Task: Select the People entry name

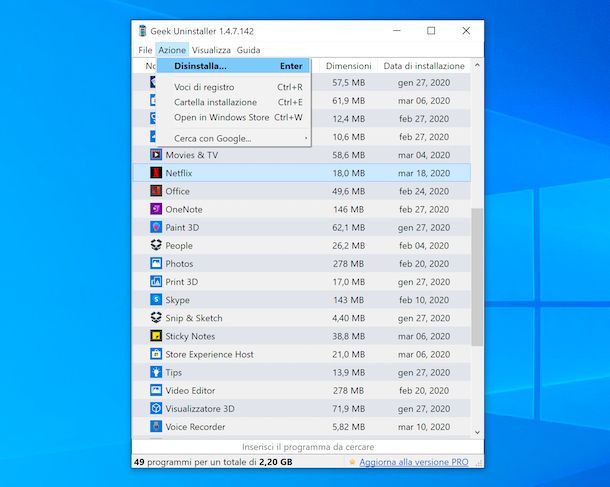Action: (179, 245)
